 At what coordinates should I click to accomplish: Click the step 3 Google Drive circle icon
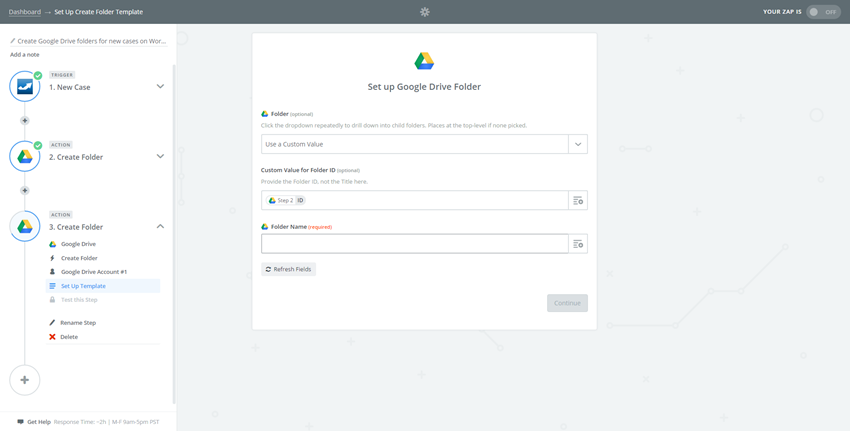[x=25, y=227]
